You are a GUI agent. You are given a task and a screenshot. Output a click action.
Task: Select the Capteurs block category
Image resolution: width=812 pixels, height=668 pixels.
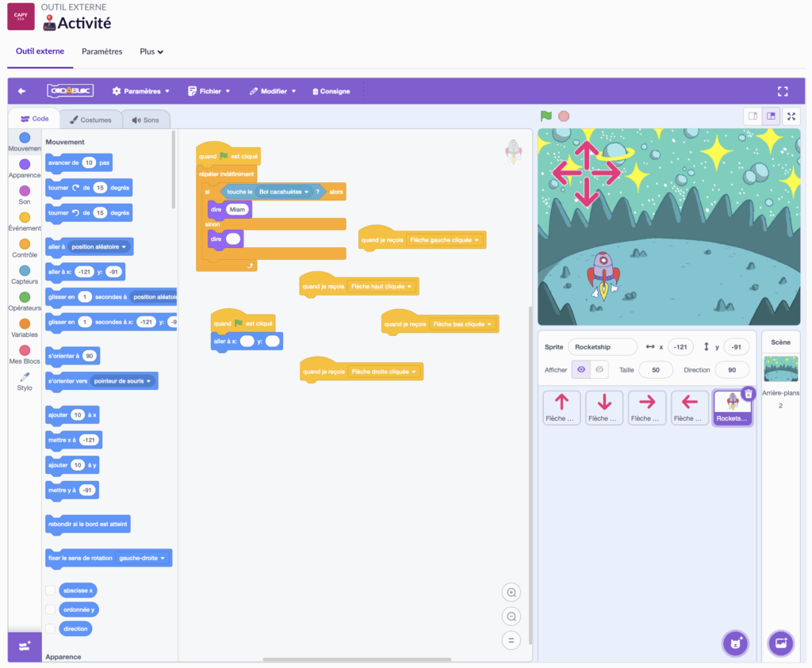coord(25,275)
